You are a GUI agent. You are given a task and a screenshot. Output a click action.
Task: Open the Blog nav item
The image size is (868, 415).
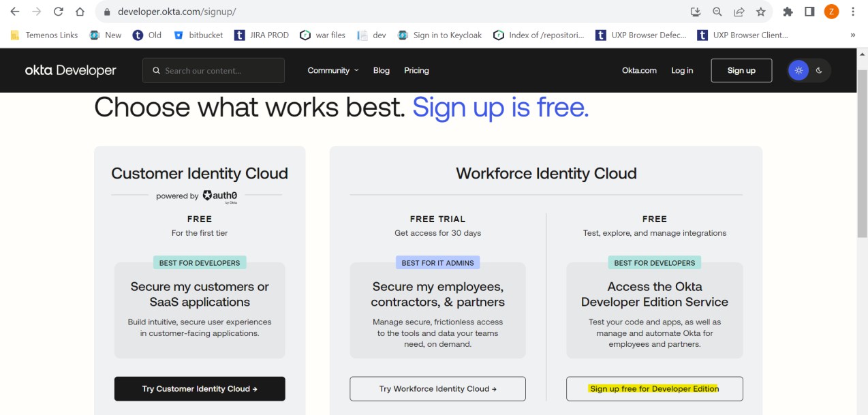(382, 70)
